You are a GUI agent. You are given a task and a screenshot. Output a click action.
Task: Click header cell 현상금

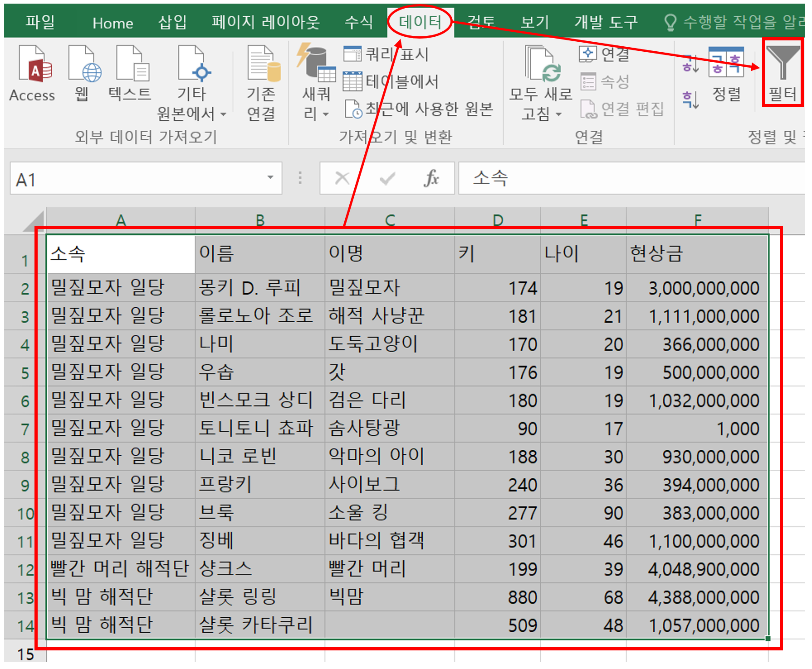pyautogui.click(x=697, y=254)
